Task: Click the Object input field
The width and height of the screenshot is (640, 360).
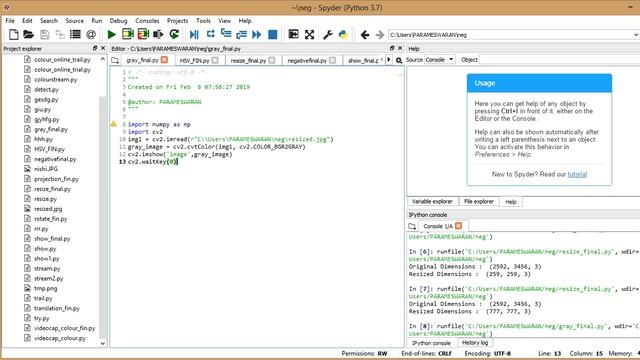Action: pos(559,60)
